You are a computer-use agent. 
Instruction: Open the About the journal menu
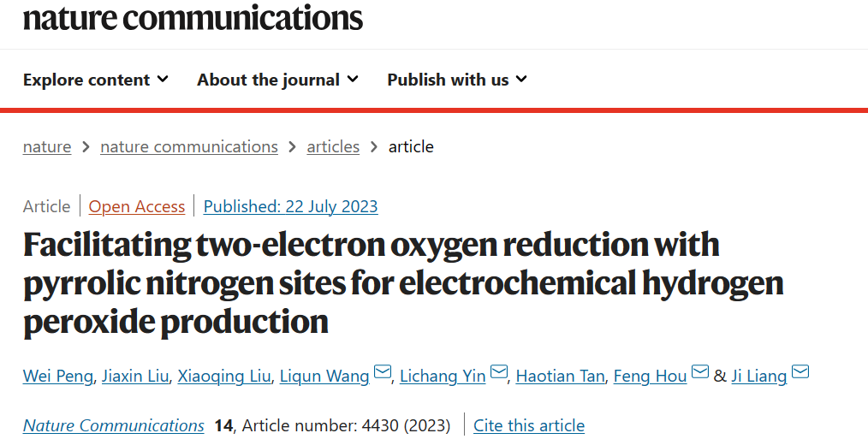[x=277, y=80]
